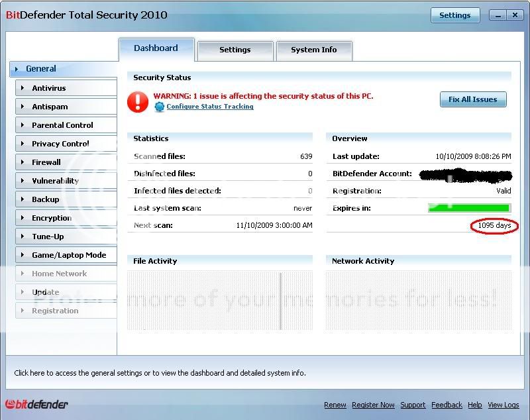
Task: Click the File Activity graph
Action: pyautogui.click(x=220, y=300)
